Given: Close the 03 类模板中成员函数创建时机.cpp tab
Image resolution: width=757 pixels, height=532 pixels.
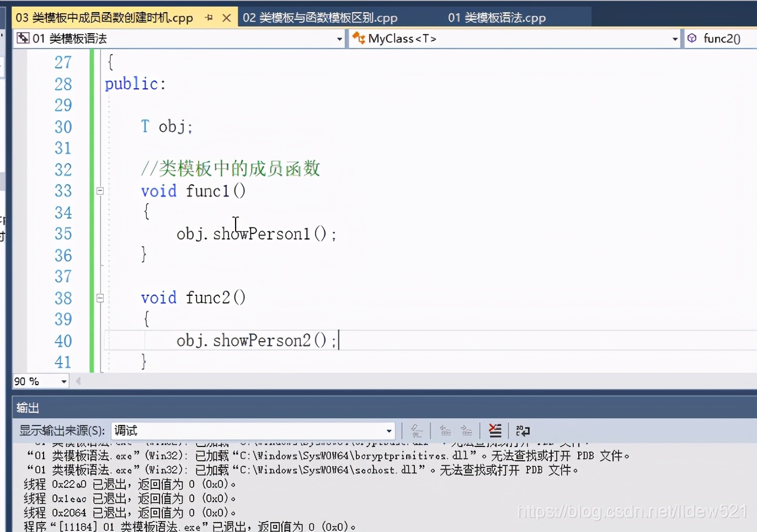Looking at the screenshot, I should 227,18.
